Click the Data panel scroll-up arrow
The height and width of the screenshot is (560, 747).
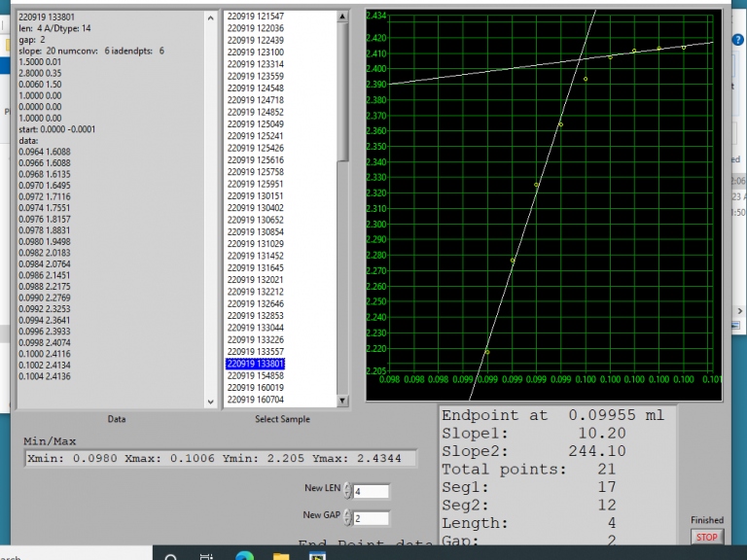[x=211, y=17]
